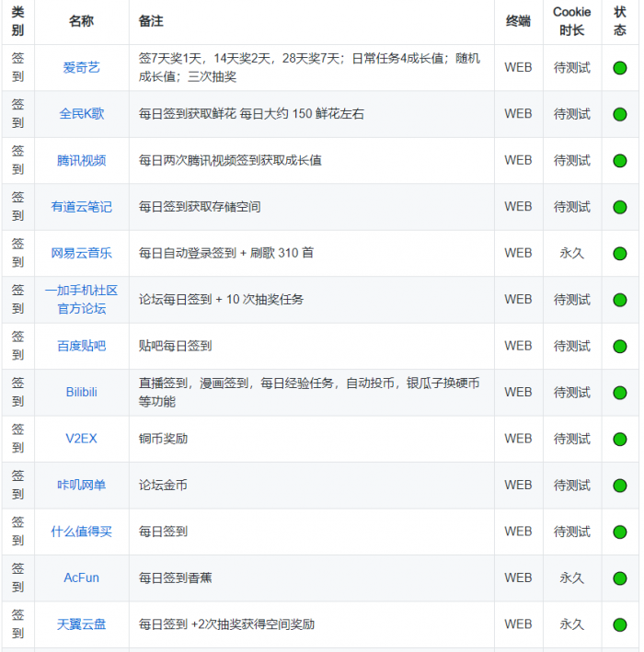Open the 爱奇艺 link
The image size is (644, 652).
[x=82, y=67]
